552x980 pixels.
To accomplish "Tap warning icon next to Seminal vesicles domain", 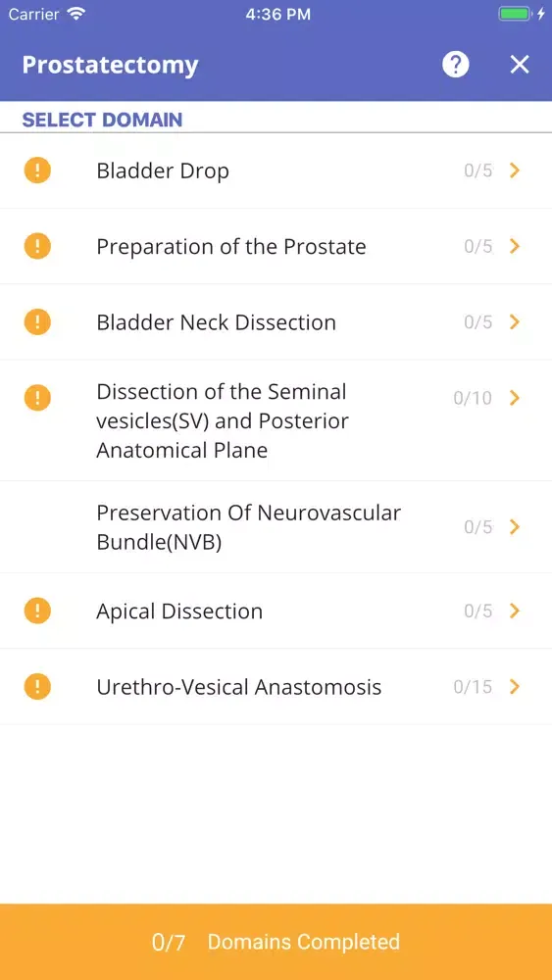I will (x=37, y=398).
